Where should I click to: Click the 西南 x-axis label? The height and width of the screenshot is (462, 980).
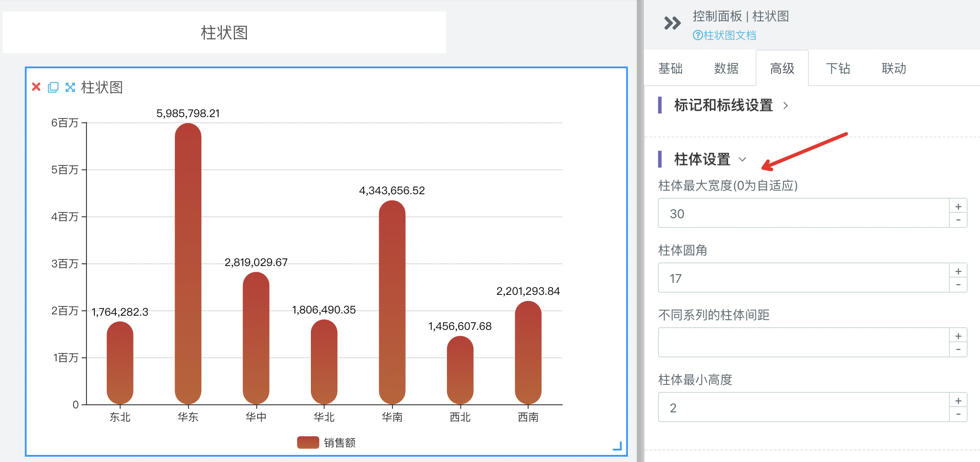(x=528, y=417)
